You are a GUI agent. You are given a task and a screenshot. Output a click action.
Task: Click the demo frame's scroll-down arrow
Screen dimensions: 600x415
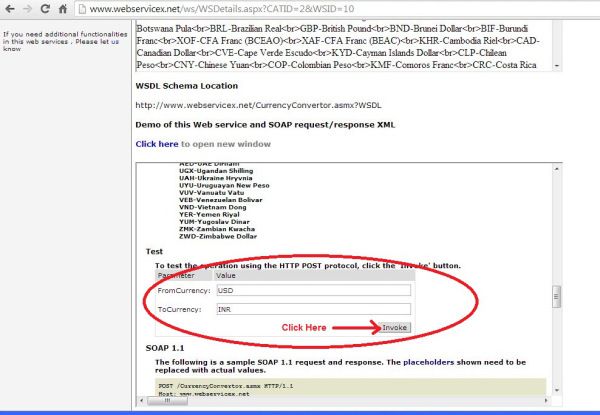point(557,391)
